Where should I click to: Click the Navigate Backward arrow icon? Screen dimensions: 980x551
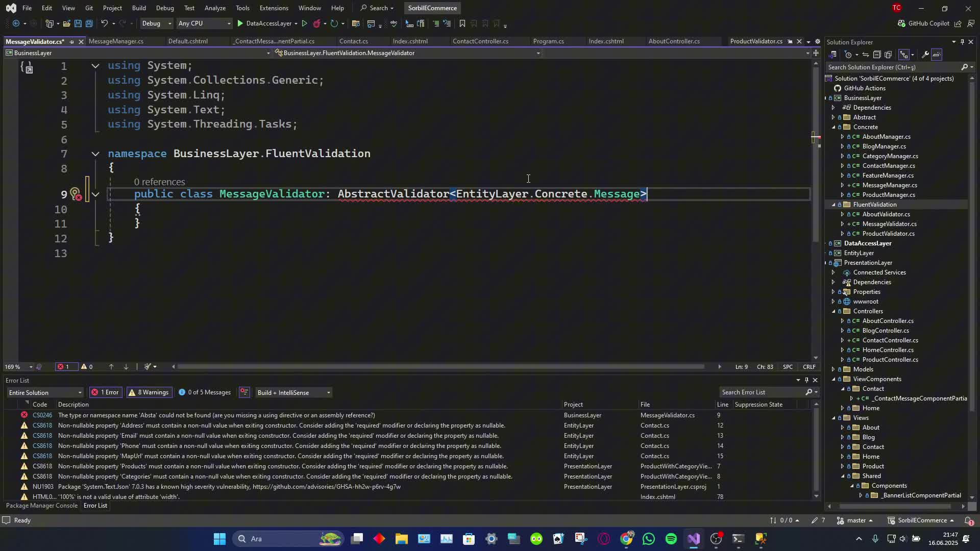pyautogui.click(x=16, y=23)
